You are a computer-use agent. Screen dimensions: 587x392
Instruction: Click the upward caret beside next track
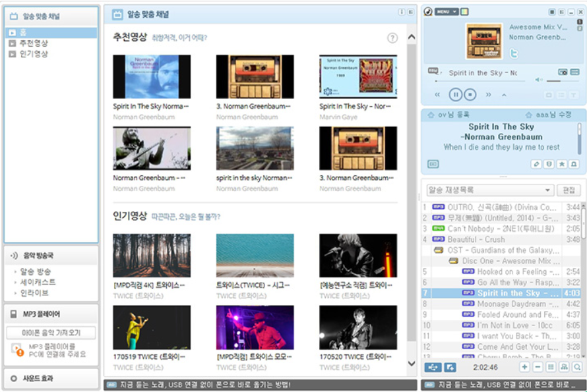[x=505, y=95]
